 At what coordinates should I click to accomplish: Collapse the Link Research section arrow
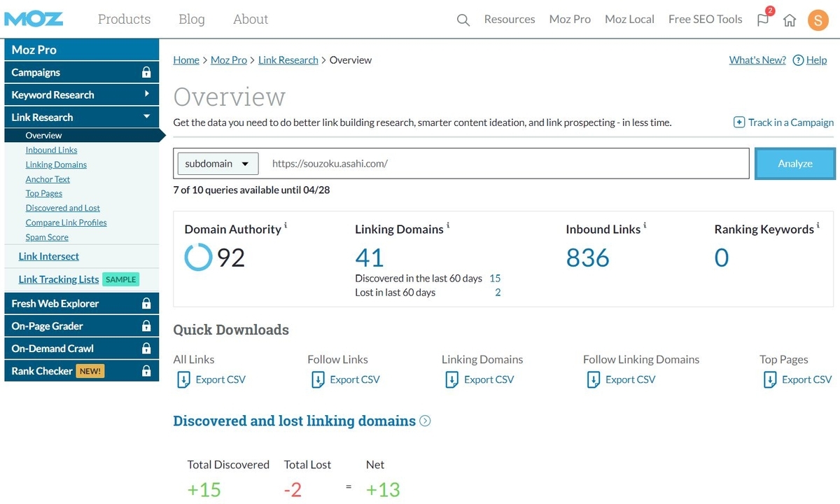pyautogui.click(x=147, y=116)
